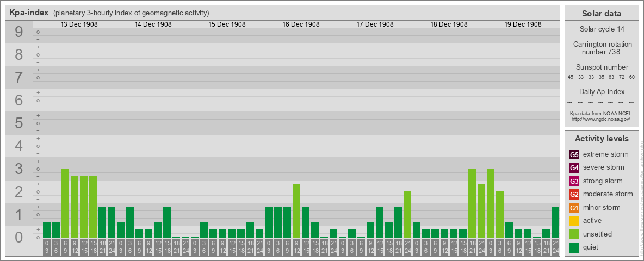
Task: Click the Solar data panel heading
Action: (x=602, y=14)
